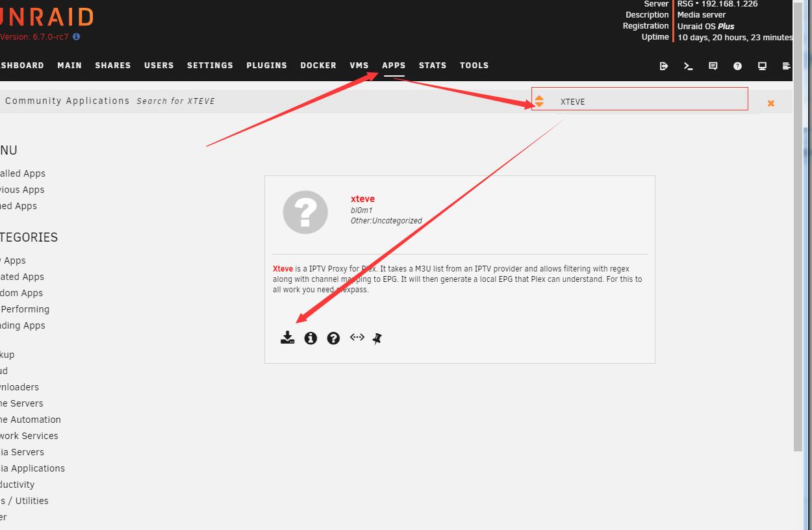The height and width of the screenshot is (530, 812).
Task: Click the 'Version: 6.7.0-rc7' text
Action: [34, 37]
